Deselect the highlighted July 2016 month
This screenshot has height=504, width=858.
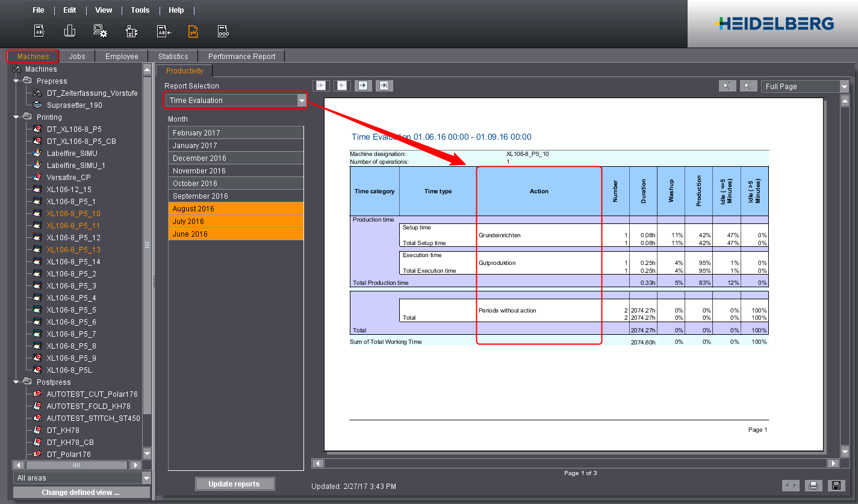[x=235, y=221]
